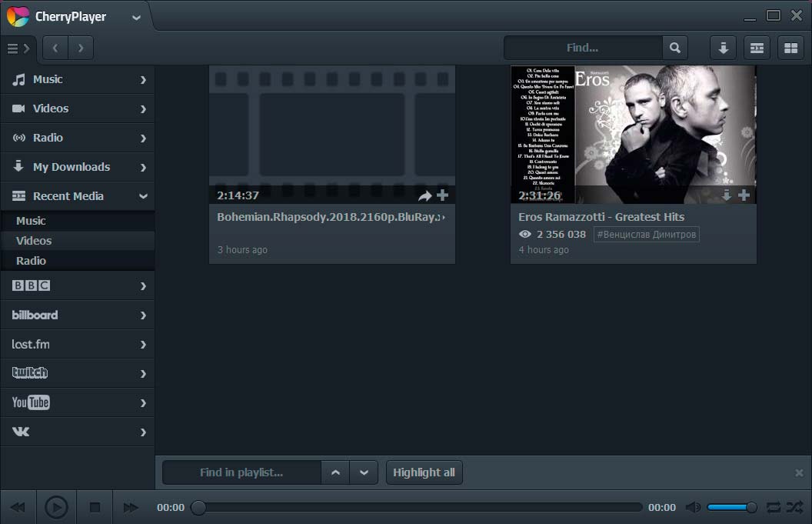The image size is (812, 524).
Task: Skip to next track forward button
Action: pos(131,507)
